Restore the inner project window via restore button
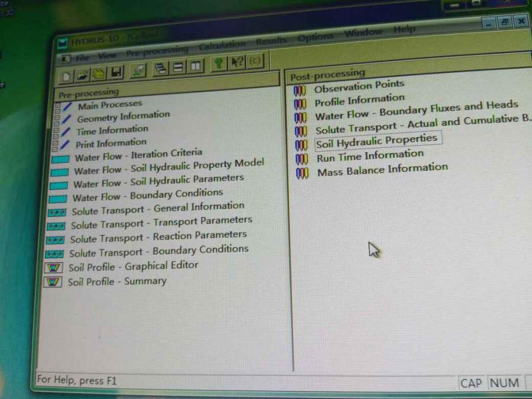Image resolution: width=532 pixels, height=399 pixels. tap(505, 22)
